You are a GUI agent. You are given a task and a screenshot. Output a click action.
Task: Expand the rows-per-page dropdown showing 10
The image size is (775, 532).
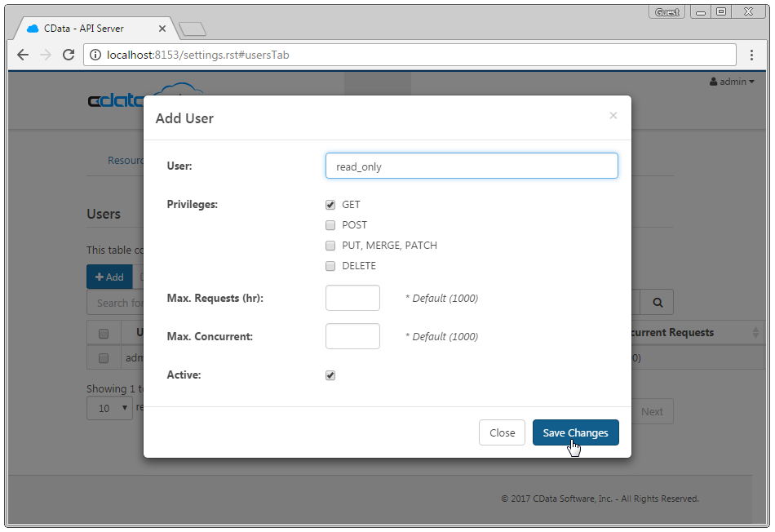click(109, 408)
